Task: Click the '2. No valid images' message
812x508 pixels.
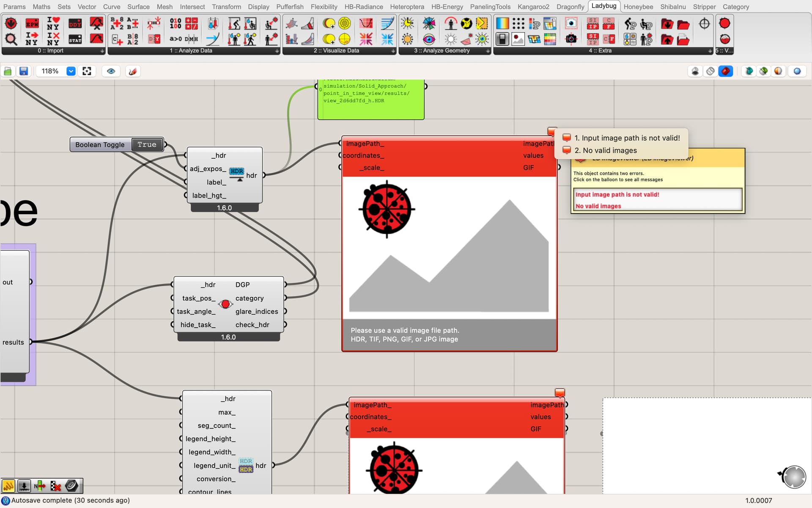Action: (x=605, y=150)
